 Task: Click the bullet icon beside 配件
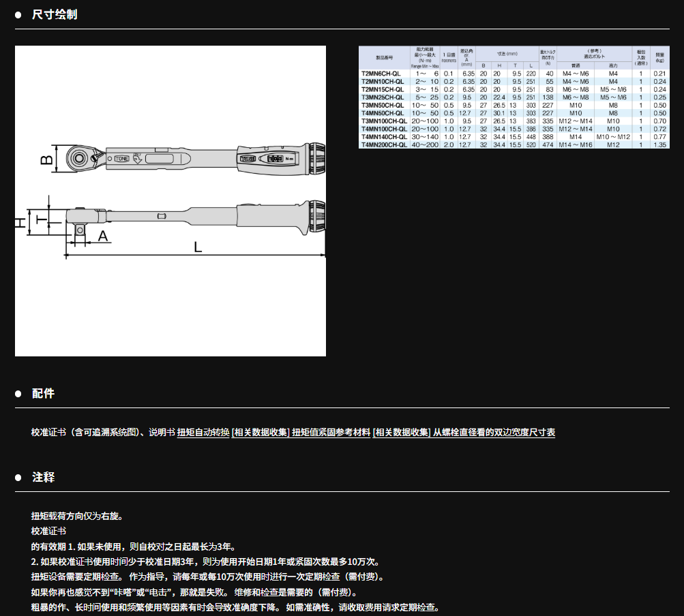[19, 394]
